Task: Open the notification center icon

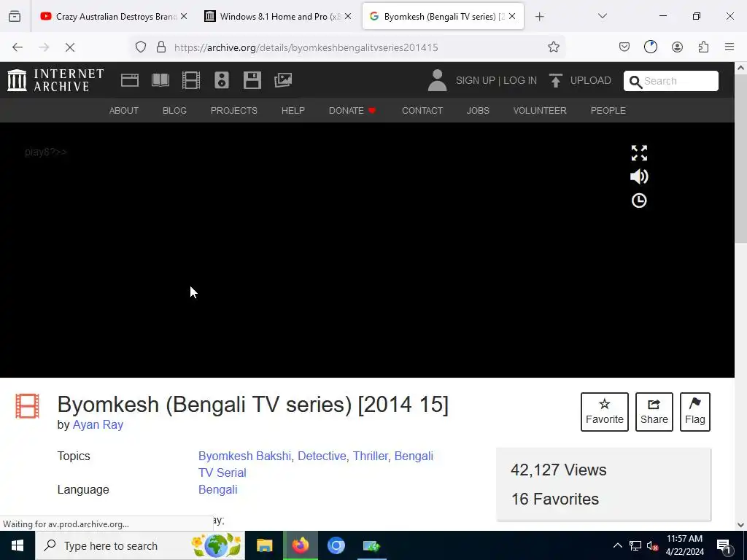Action: [724, 545]
